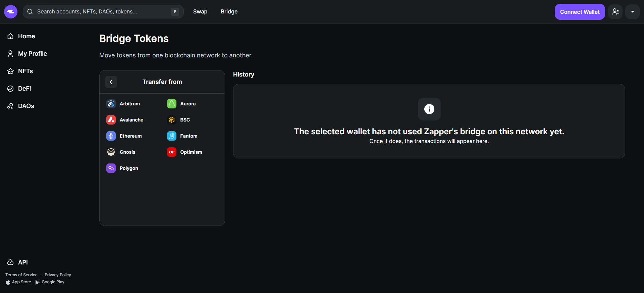Expand the top-right dropdown arrow

point(632,12)
